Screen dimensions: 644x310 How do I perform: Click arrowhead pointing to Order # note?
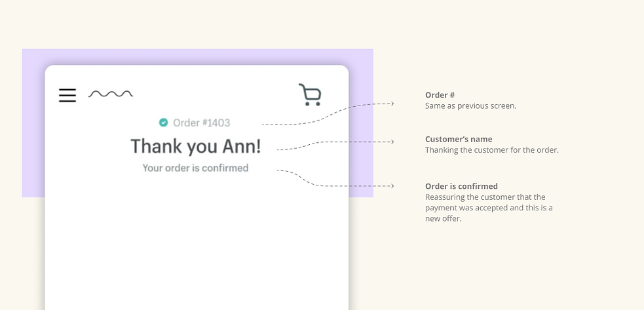click(392, 104)
